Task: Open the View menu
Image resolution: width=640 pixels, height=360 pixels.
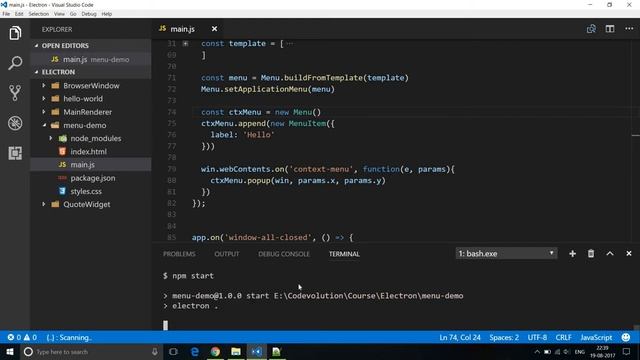Action: (59, 14)
